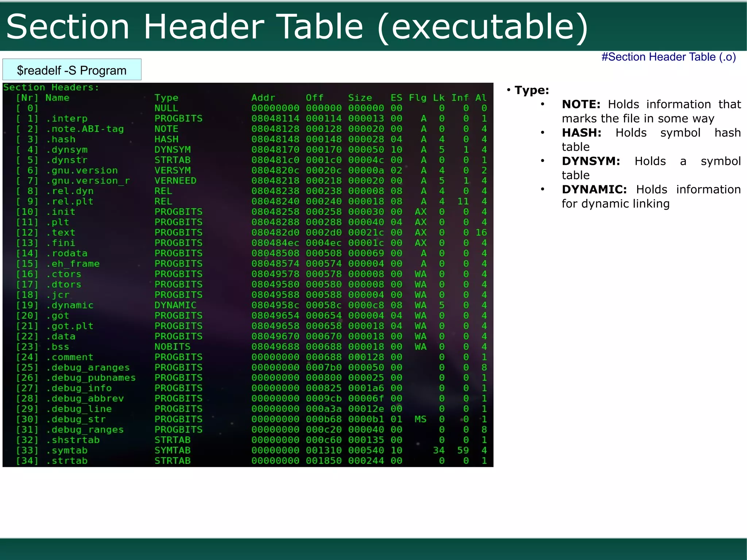Click the Addr column header

(x=263, y=98)
